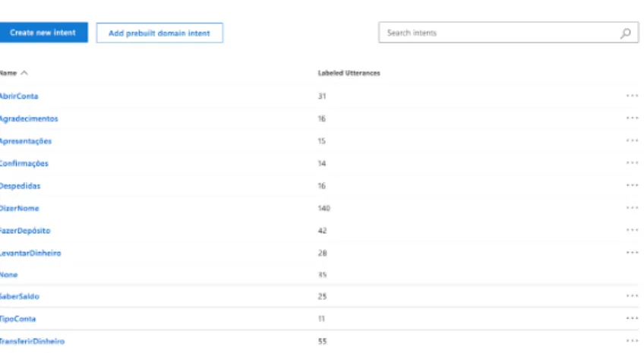Open the DizerNome row's three-dot options menu
Screen dimensions: 644x353
point(632,208)
